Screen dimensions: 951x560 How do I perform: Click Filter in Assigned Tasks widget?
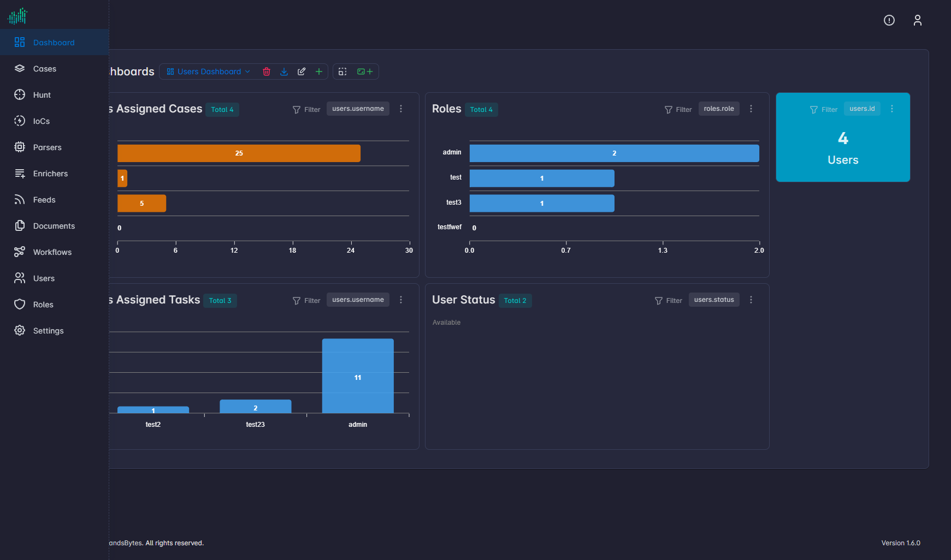306,300
